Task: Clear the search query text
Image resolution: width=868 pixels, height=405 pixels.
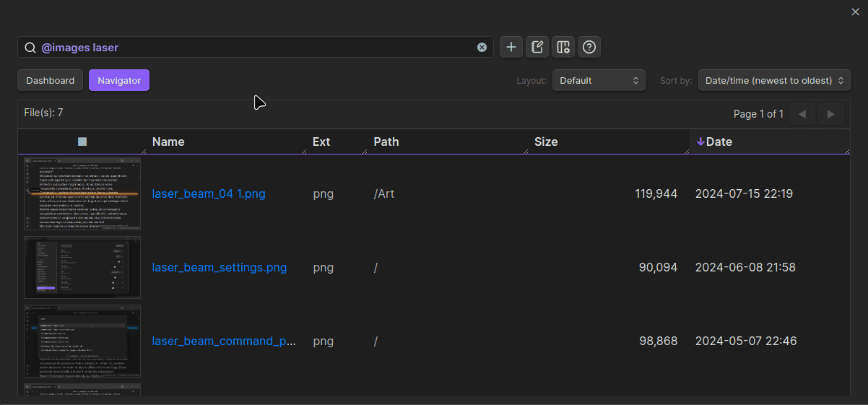Action: coord(482,48)
